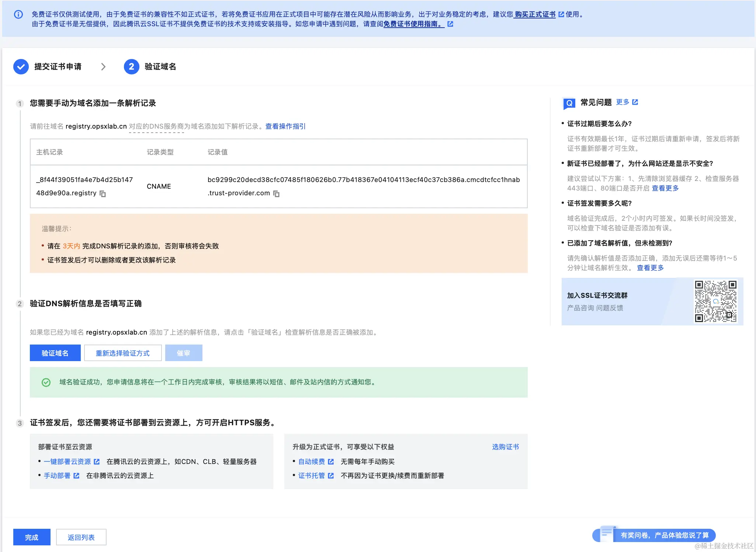Open the external link icon beside 自动续费
756x552 pixels.
(x=331, y=461)
